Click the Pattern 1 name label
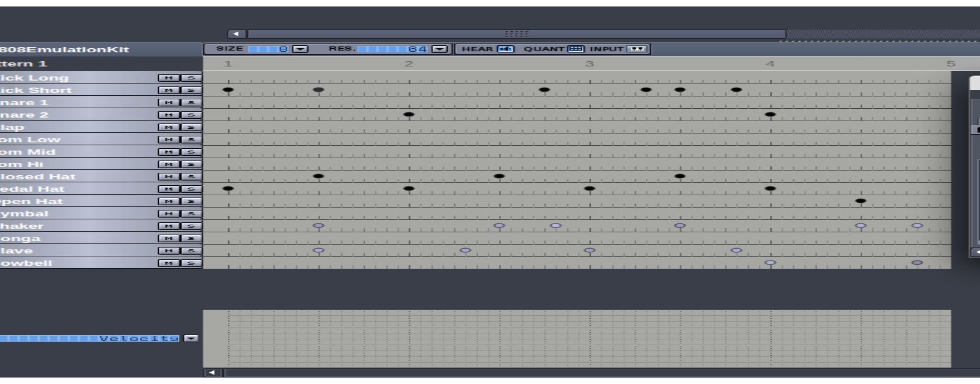980x384 pixels. click(x=23, y=64)
